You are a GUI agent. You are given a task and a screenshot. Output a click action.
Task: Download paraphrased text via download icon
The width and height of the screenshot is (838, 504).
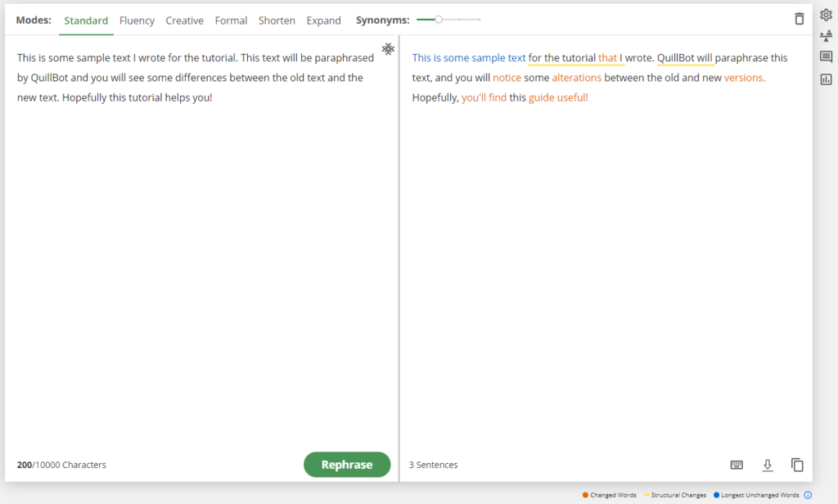tap(767, 465)
